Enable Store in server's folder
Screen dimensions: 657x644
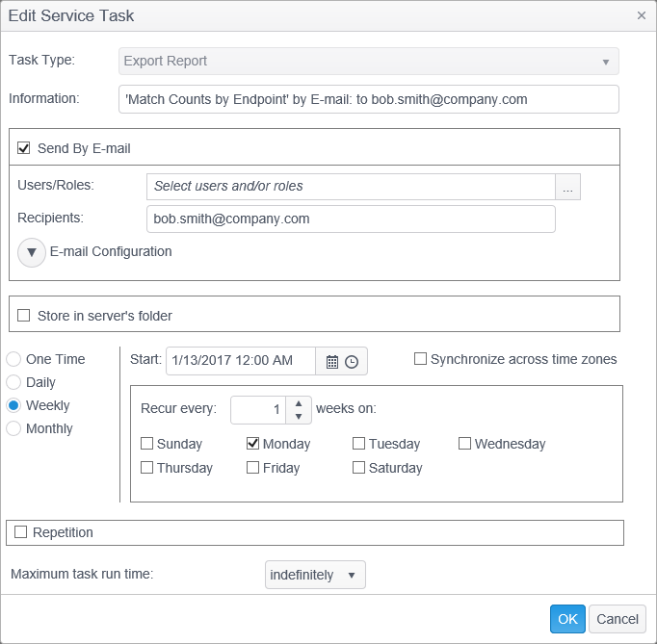[x=24, y=315]
